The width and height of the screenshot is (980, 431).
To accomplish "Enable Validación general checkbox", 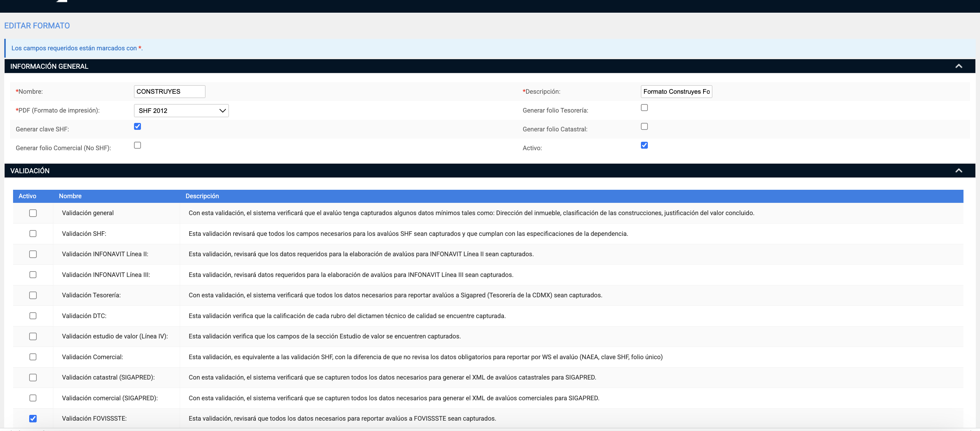I will (x=33, y=213).
